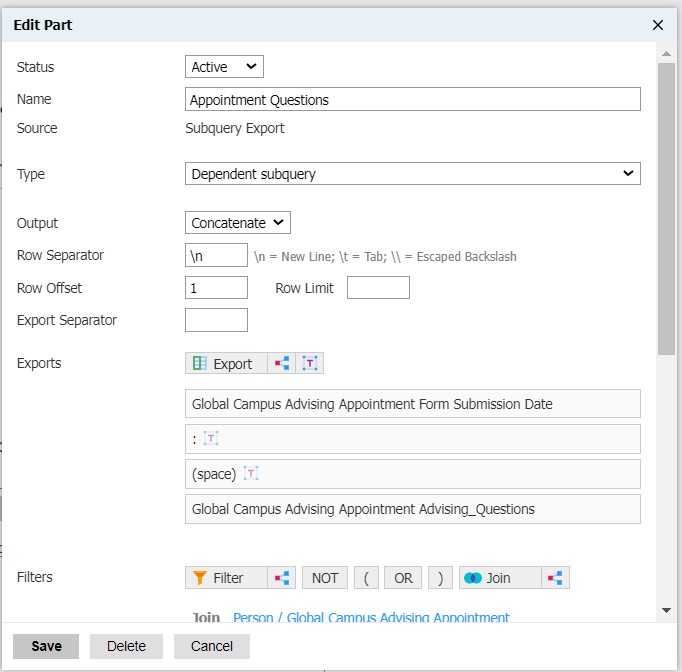682x672 pixels.
Task: Click the literal text icon in Exports toolbar
Action: coord(310,364)
